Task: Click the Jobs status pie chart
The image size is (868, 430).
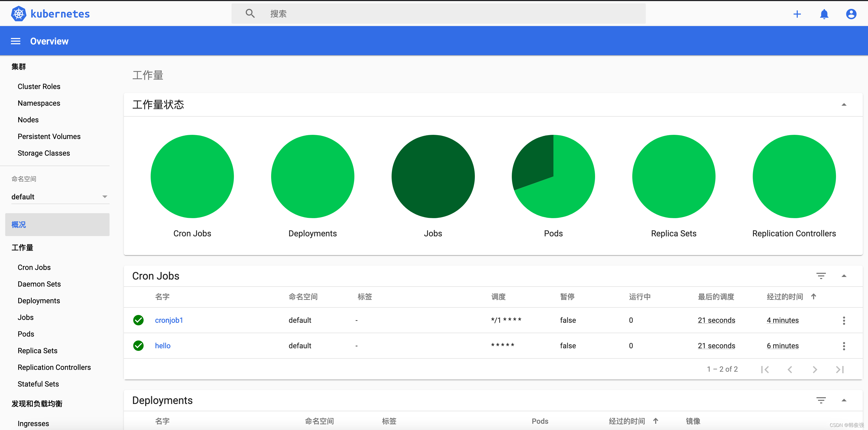Action: (x=433, y=176)
